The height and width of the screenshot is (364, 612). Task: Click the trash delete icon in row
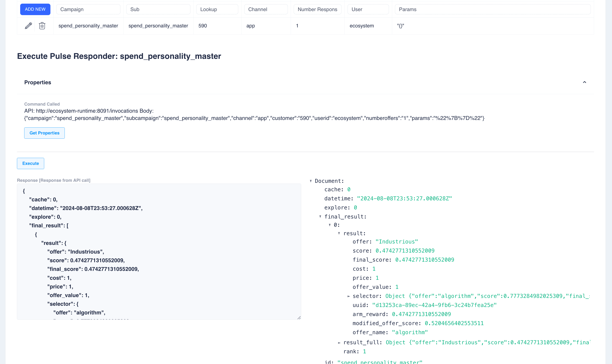click(x=42, y=26)
